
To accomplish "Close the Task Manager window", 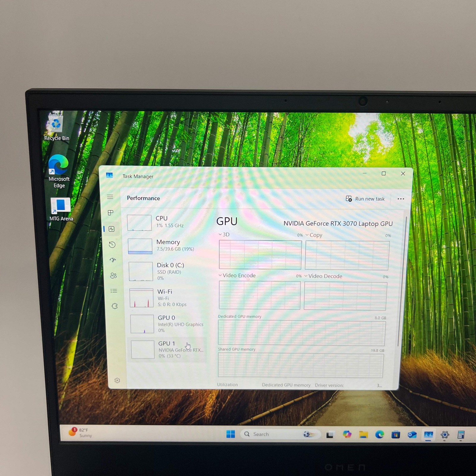I will [403, 174].
